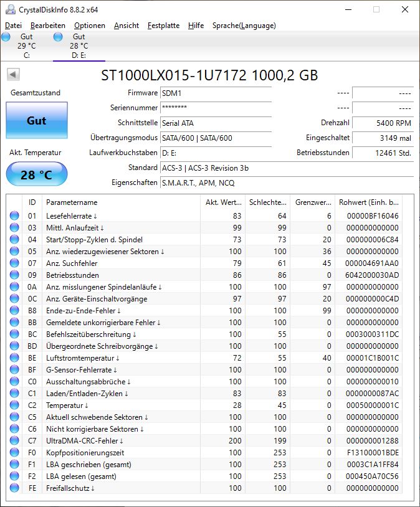Click the status orb for Nicht korrigierbare Sektoren

14,429
